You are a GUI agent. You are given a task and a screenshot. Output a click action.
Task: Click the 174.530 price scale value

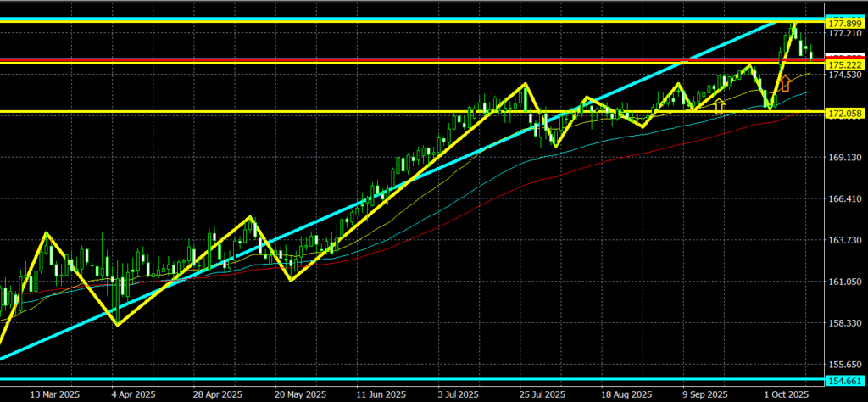coord(843,75)
